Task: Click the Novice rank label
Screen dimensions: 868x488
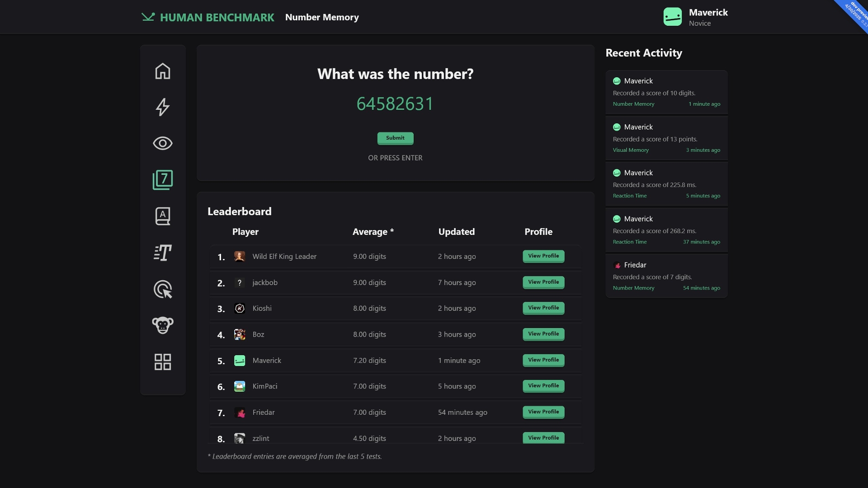Action: point(700,23)
